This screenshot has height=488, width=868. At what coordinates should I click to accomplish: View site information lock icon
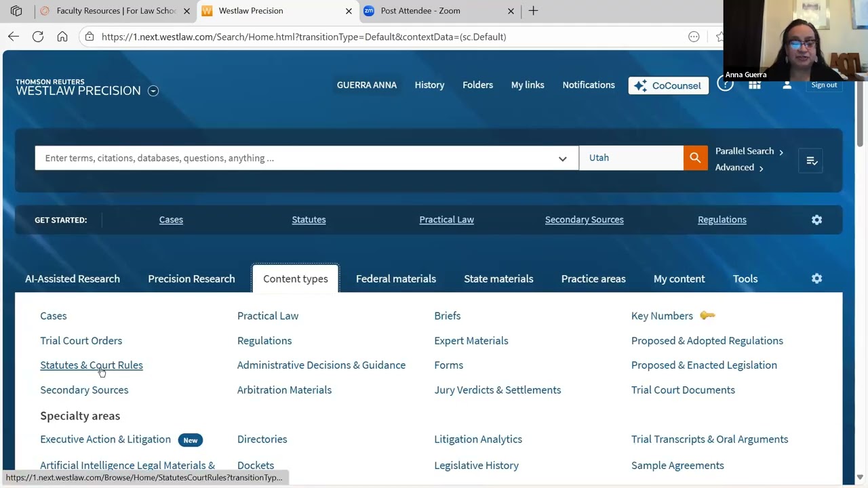90,37
